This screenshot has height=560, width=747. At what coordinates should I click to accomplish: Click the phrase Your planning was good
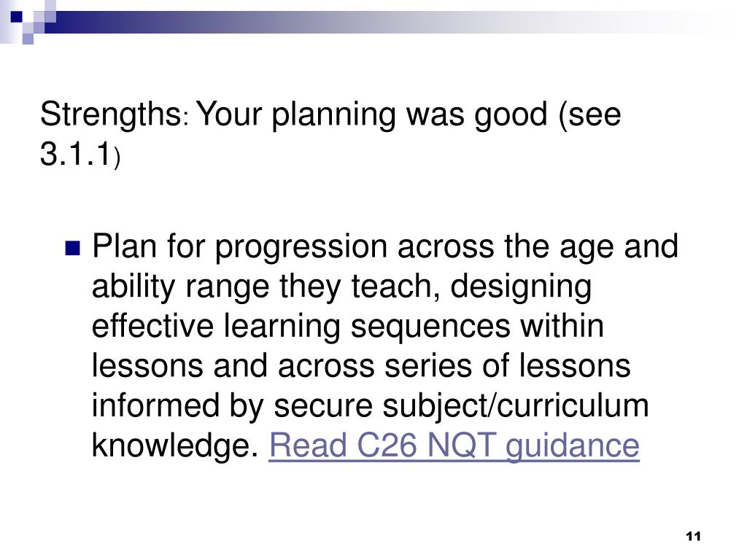(371, 115)
